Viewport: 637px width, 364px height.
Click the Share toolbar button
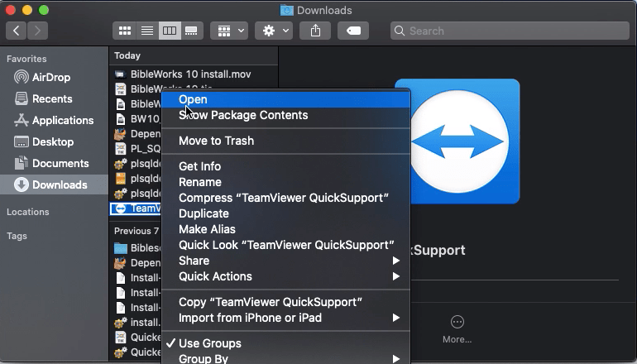(315, 31)
